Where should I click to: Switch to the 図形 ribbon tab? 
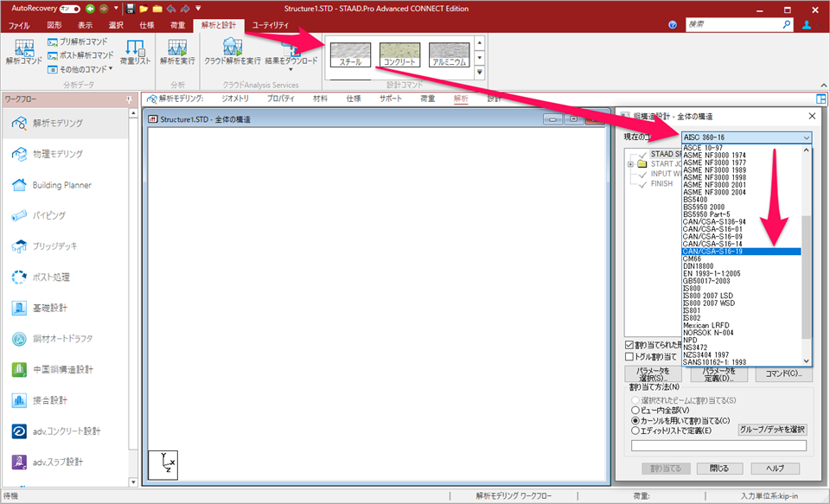pos(54,25)
